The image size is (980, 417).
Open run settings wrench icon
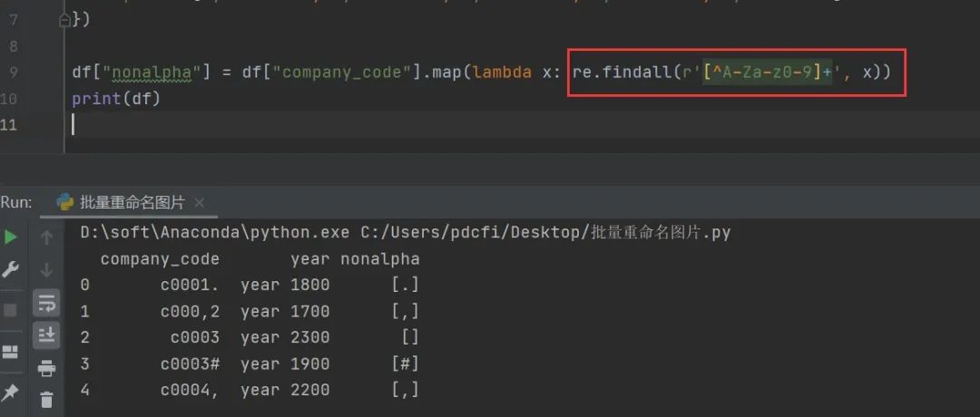[11, 270]
